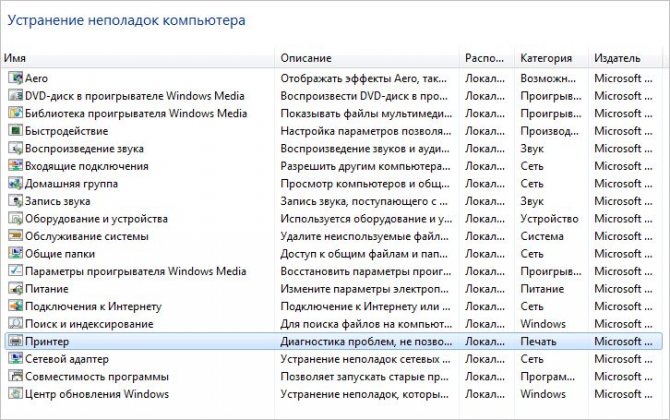Select the Домашняя группа icon

tap(15, 183)
